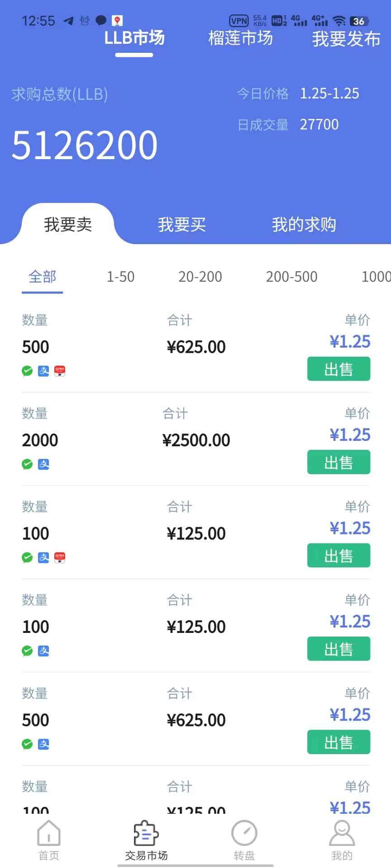Open the 我要买 tab
The width and height of the screenshot is (391, 868).
(x=181, y=224)
